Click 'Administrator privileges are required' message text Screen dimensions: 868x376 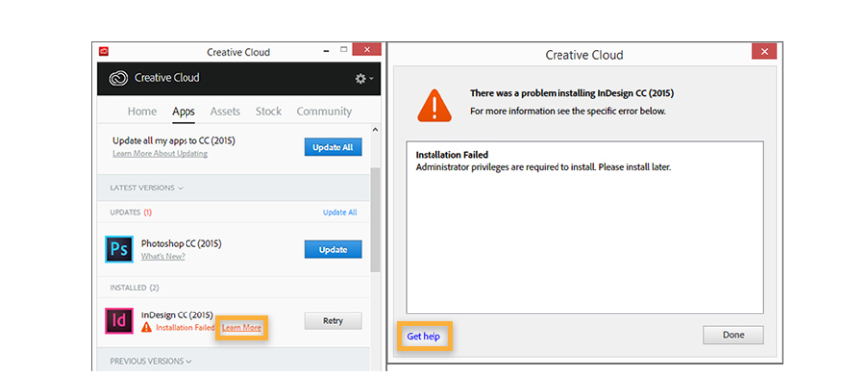click(543, 167)
